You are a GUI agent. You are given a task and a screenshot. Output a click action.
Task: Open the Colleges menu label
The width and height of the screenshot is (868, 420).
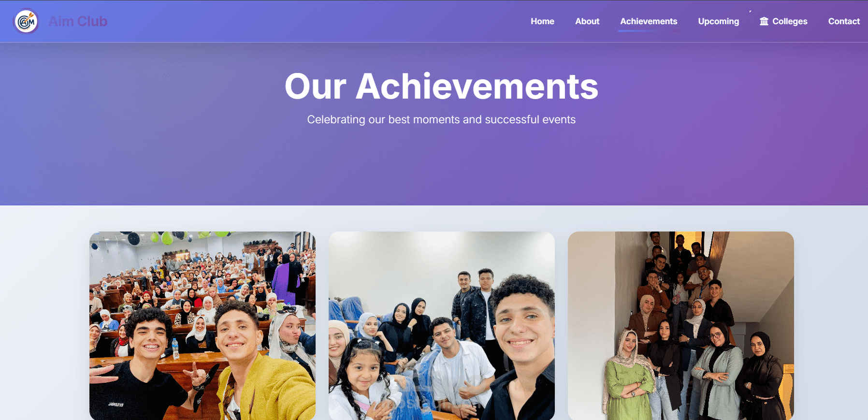pyautogui.click(x=790, y=21)
